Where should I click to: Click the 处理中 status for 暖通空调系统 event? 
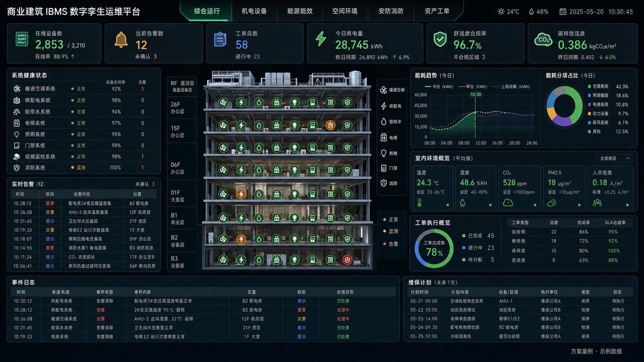343,319
